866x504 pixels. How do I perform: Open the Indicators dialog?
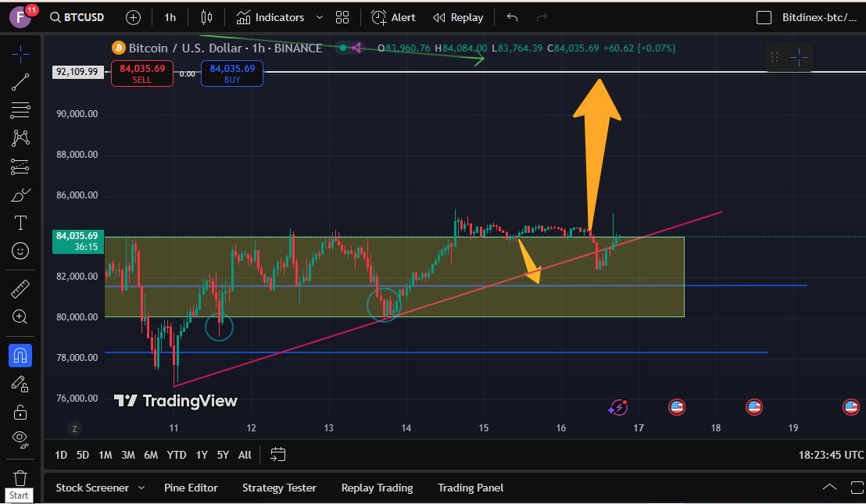270,18
